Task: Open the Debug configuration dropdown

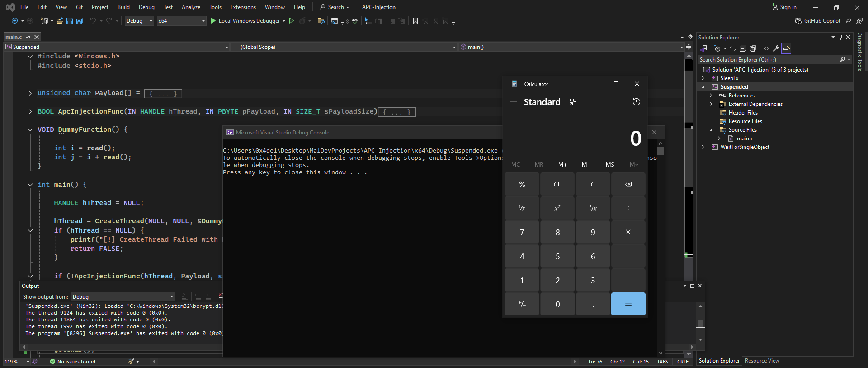Action: click(x=139, y=21)
